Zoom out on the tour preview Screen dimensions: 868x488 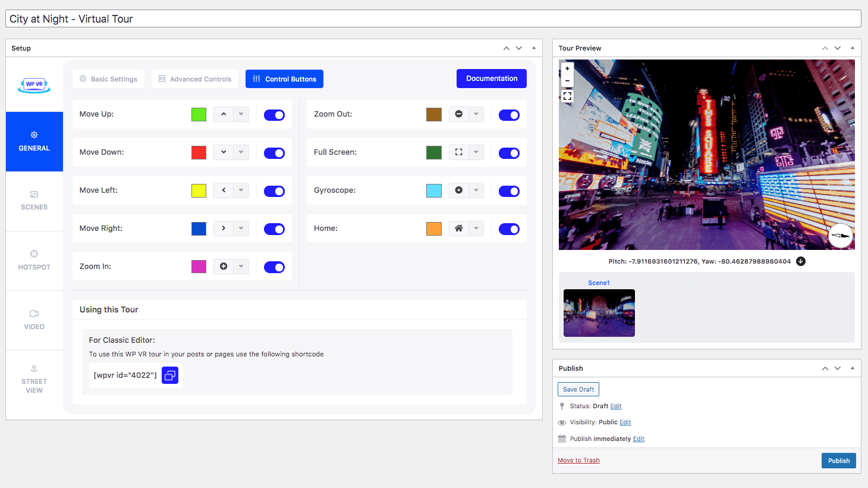pyautogui.click(x=567, y=80)
